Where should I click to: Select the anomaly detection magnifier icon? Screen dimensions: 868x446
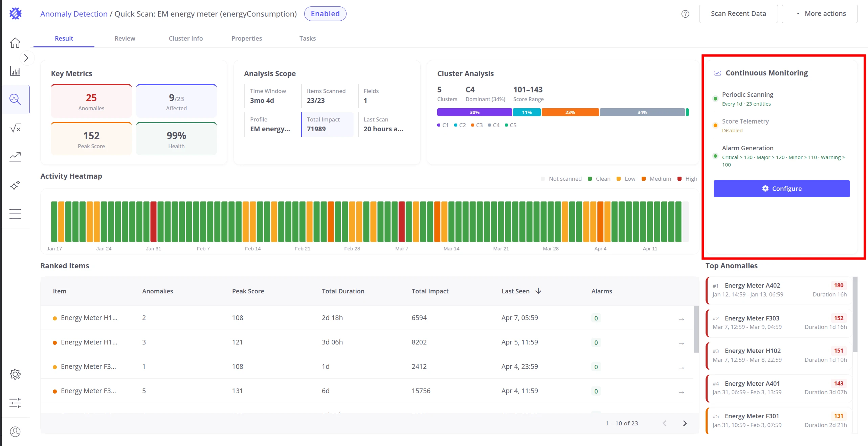click(15, 99)
